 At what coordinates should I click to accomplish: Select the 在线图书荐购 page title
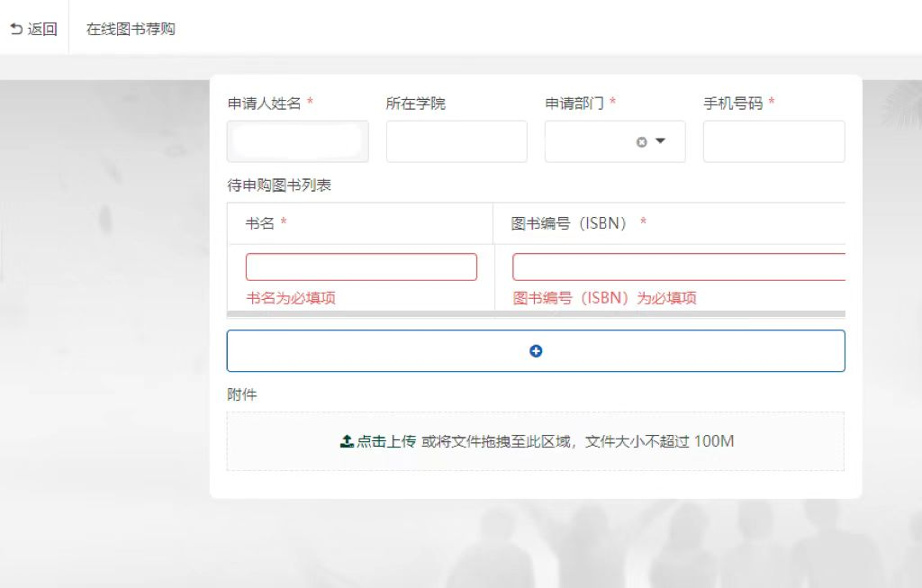click(131, 29)
